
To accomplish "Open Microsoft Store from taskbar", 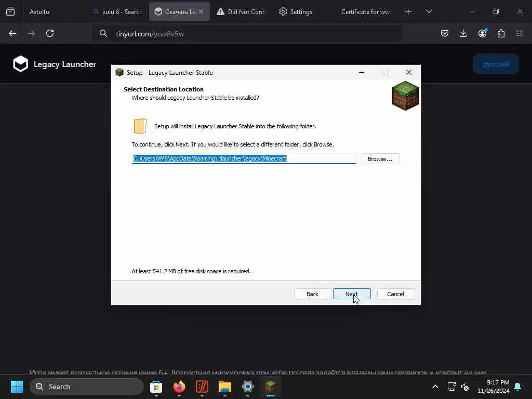I will (156, 387).
